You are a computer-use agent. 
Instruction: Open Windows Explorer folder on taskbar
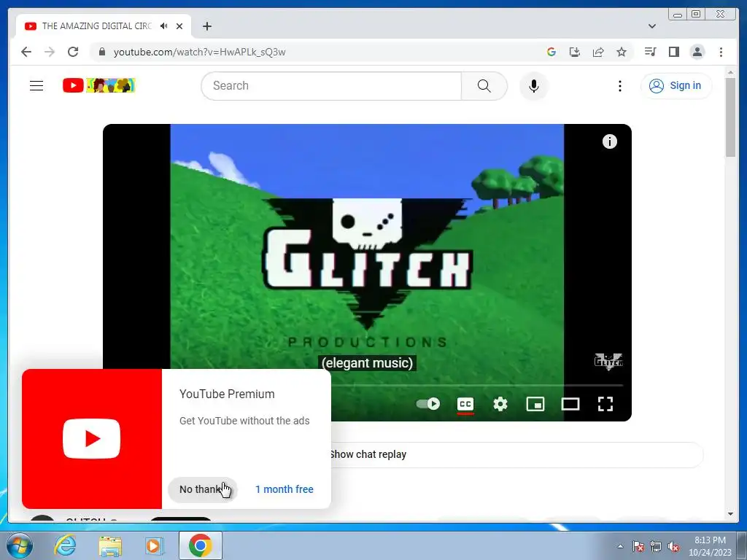110,545
